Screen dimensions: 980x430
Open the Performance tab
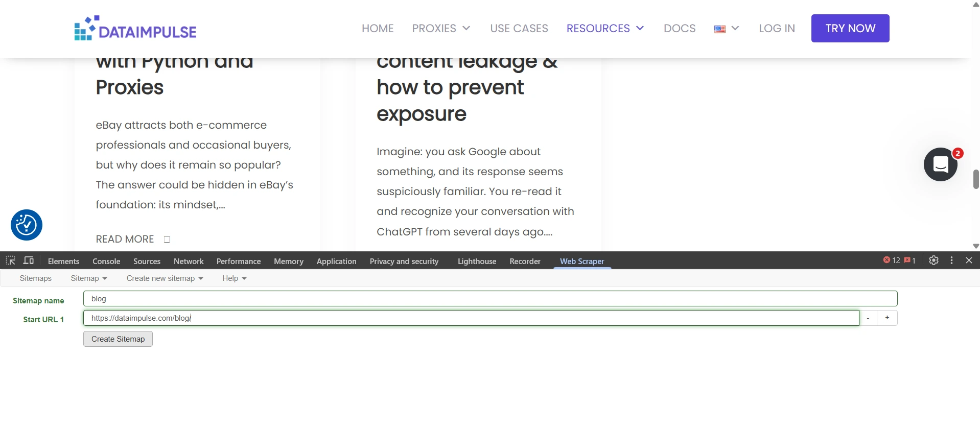pos(239,261)
